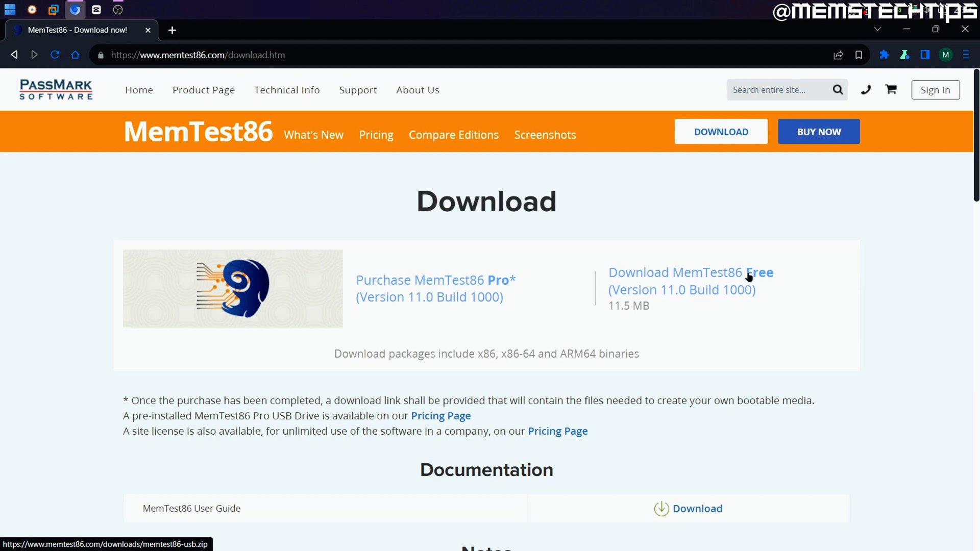Image resolution: width=980 pixels, height=551 pixels.
Task: Open the browser main menu icon
Action: pyautogui.click(x=966, y=55)
